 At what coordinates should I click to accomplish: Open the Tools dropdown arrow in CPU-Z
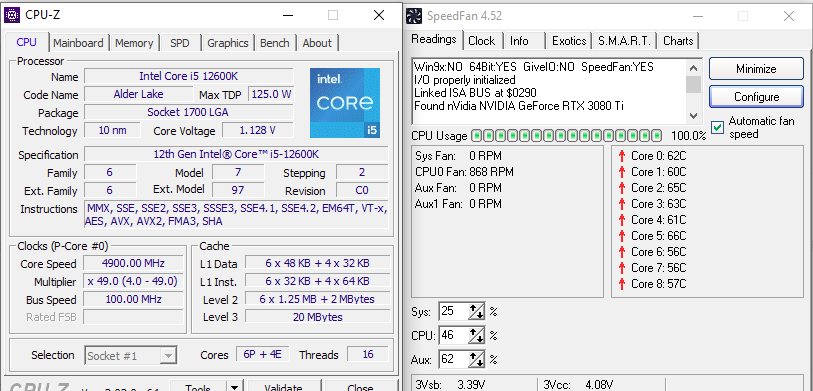[235, 386]
